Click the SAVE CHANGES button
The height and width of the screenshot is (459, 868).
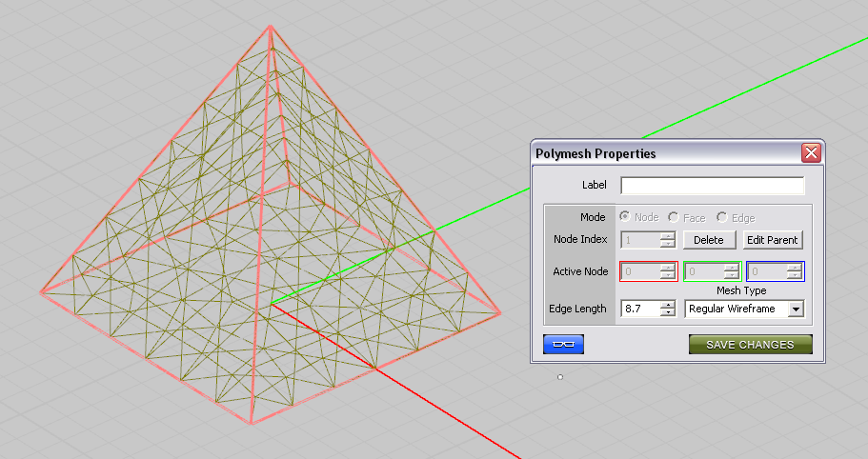tap(750, 344)
